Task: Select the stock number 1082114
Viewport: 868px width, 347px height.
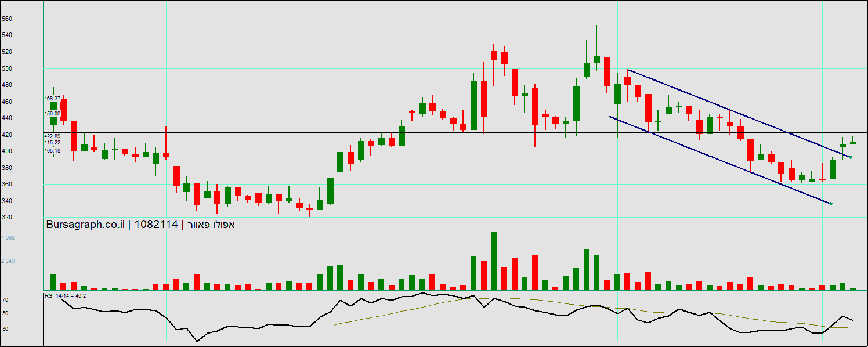Action: tap(155, 225)
